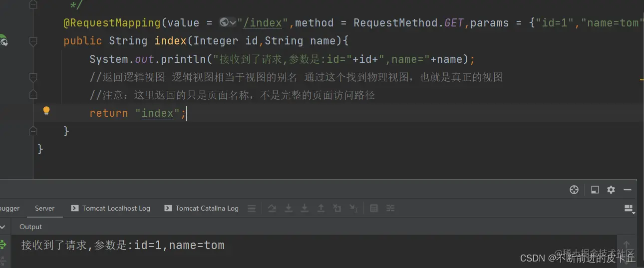Toggle fold marker beside 返回逻辑视图 comment
The width and height of the screenshot is (644, 268).
[x=33, y=78]
